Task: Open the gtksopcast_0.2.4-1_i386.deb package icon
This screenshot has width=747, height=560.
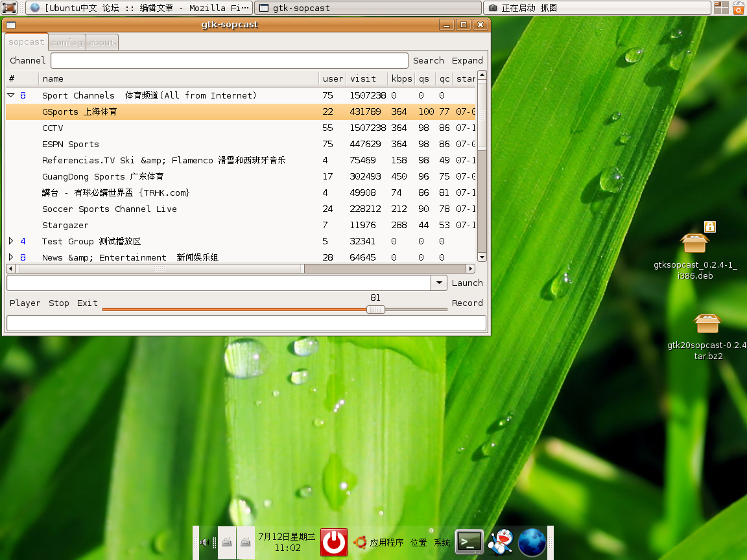Action: (x=694, y=242)
